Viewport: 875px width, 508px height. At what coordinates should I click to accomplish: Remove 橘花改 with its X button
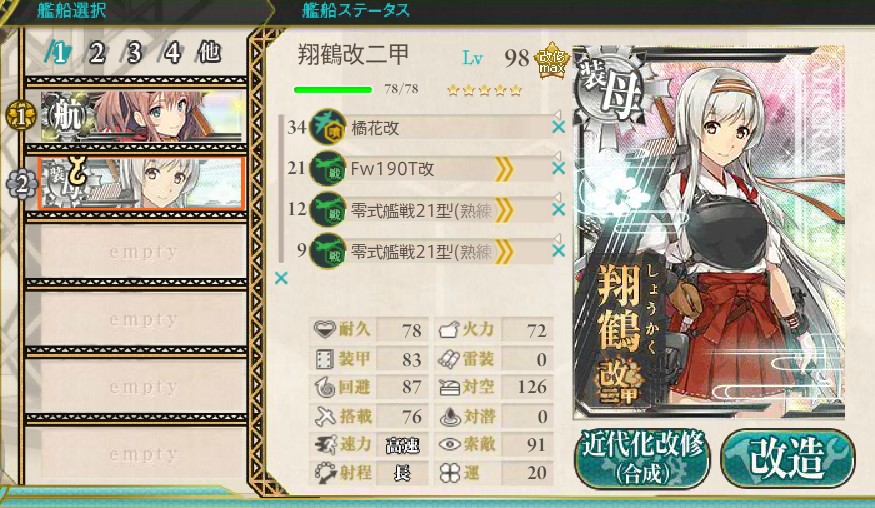pos(558,127)
